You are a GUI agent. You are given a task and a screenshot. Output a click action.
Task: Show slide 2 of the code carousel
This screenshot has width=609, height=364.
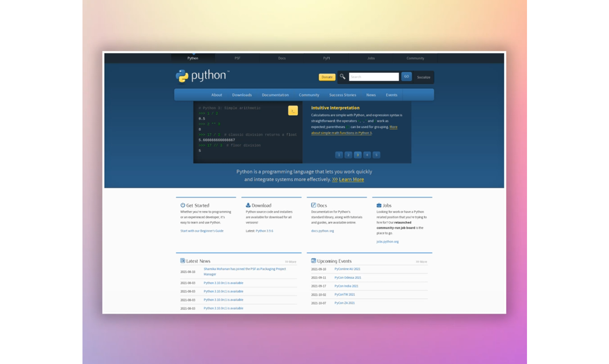point(349,155)
